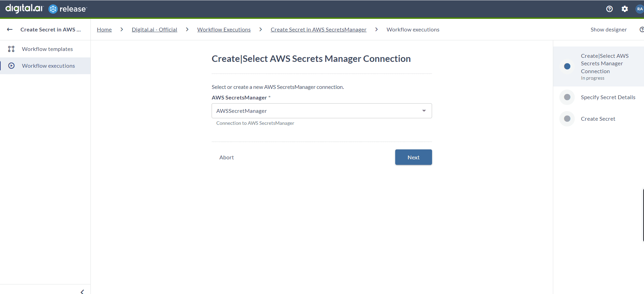Click the digital.ai release logo
The width and height of the screenshot is (644, 294).
[46, 9]
